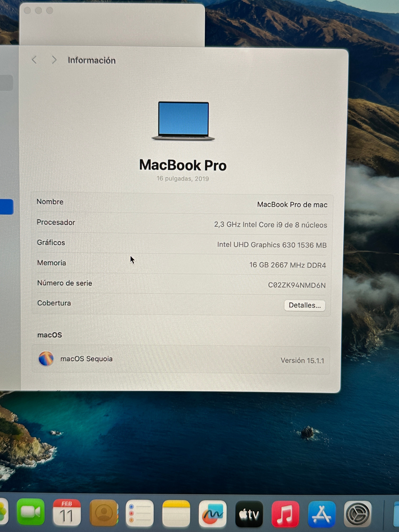
Task: Click memory value '16 GB 2667 MHz DDR4'
Action: [288, 265]
